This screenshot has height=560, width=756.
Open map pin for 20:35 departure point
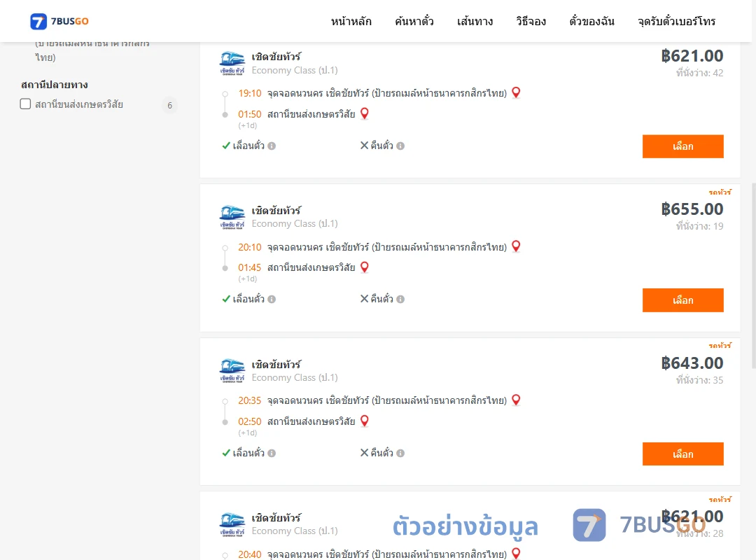[516, 400]
